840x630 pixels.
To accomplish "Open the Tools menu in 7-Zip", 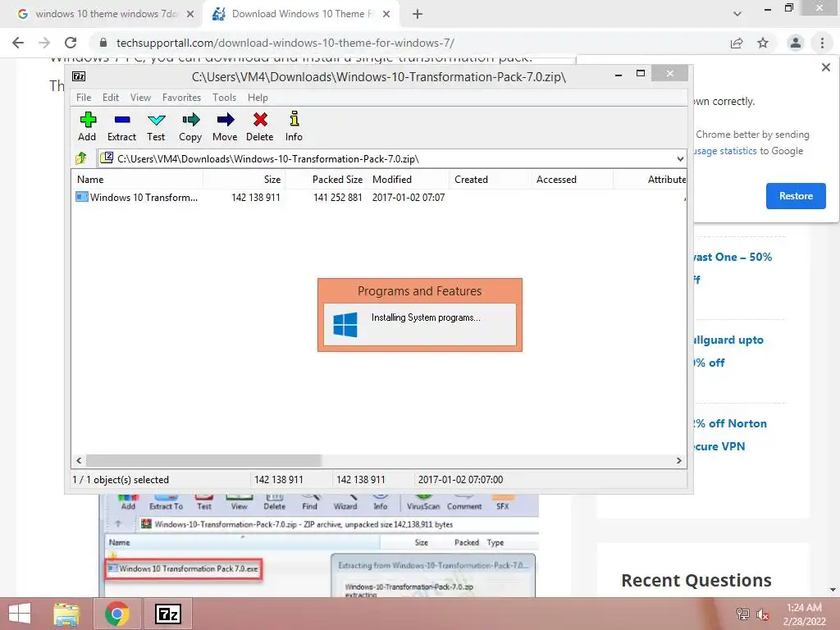I will [224, 98].
